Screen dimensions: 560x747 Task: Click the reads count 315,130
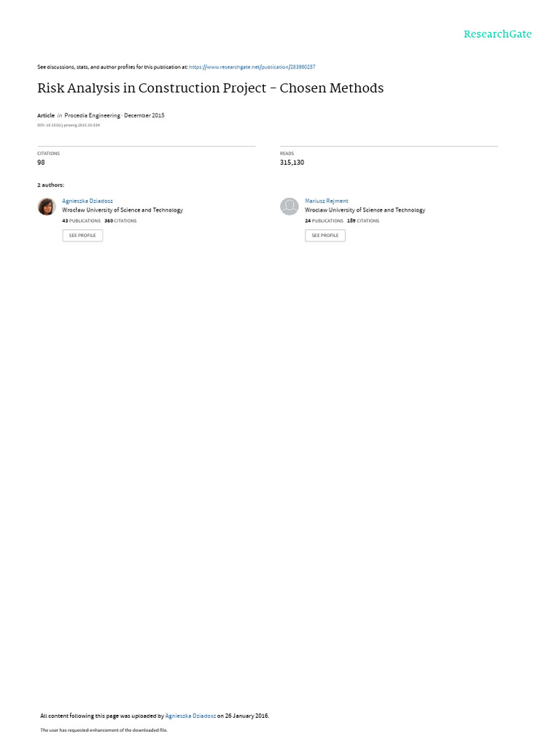[292, 163]
